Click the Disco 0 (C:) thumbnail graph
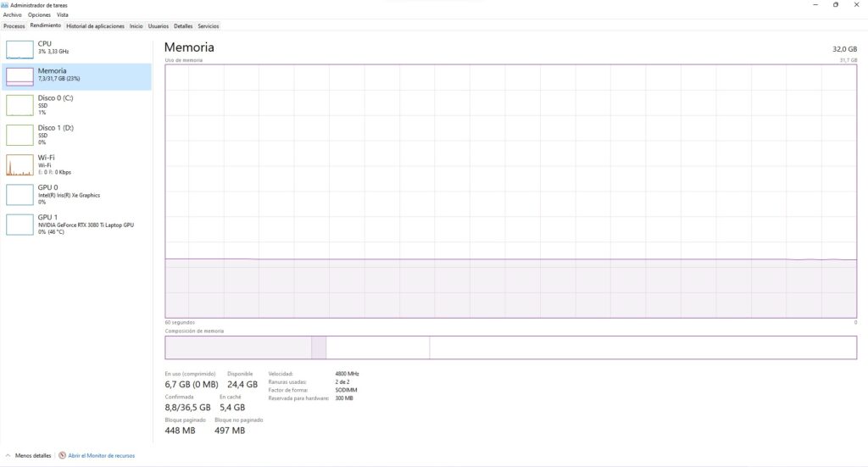Image resolution: width=868 pixels, height=467 pixels. (x=19, y=105)
